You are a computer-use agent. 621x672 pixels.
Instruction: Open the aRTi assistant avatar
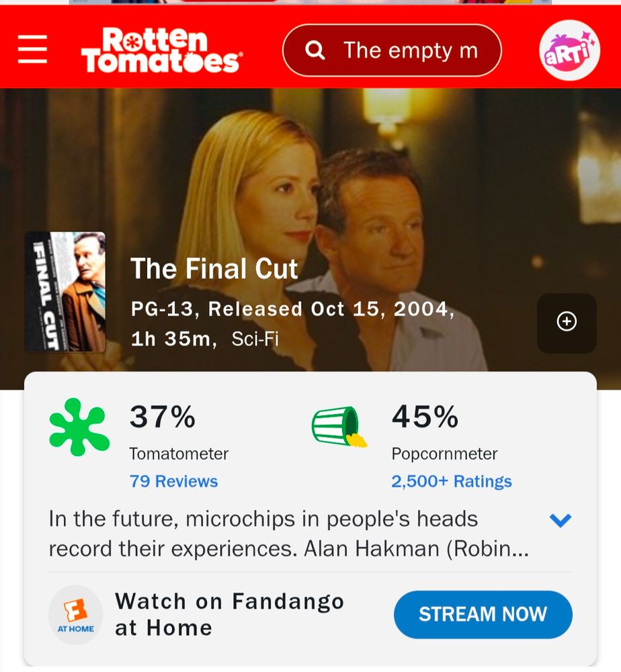coord(569,50)
